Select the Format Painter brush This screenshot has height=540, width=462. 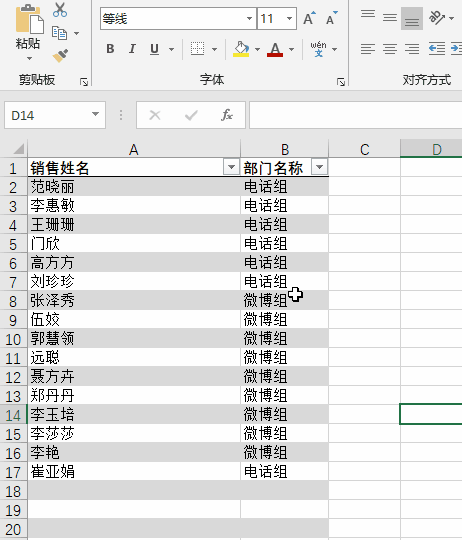(60, 55)
